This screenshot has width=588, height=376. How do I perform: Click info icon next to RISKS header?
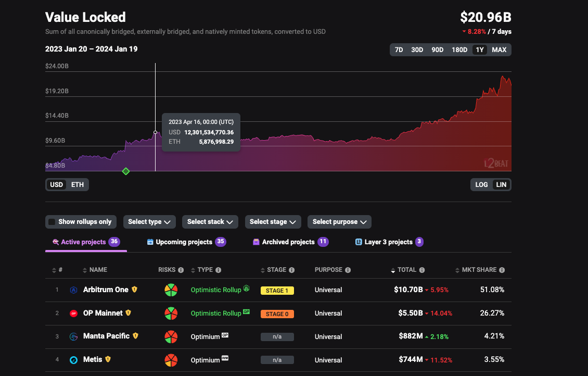181,270
